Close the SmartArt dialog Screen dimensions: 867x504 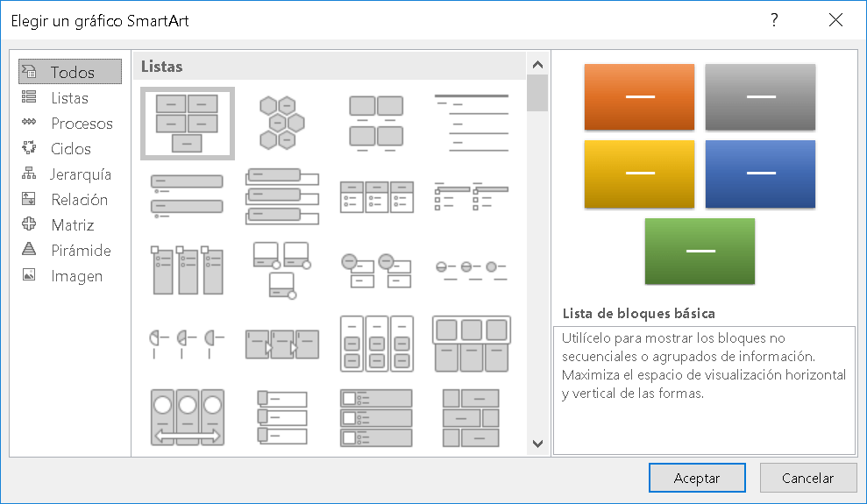pyautogui.click(x=836, y=20)
